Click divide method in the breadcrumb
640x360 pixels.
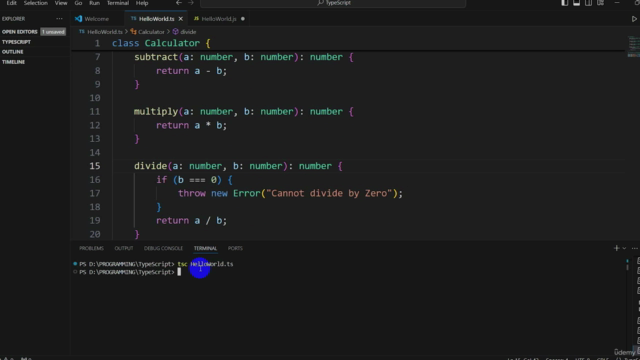pos(188,32)
